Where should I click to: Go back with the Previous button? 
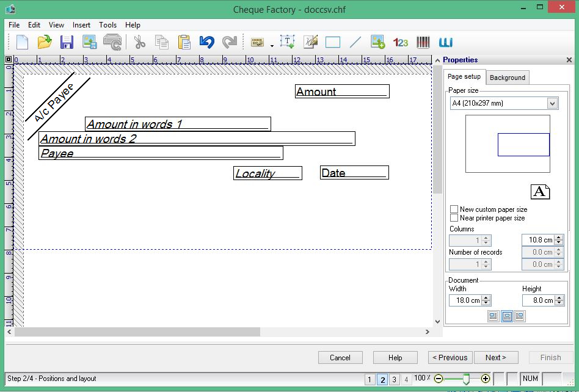pos(450,358)
